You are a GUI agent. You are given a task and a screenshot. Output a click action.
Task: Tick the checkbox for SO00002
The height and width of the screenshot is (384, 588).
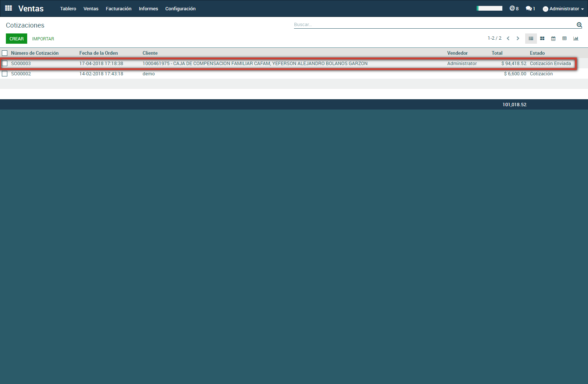click(x=5, y=74)
